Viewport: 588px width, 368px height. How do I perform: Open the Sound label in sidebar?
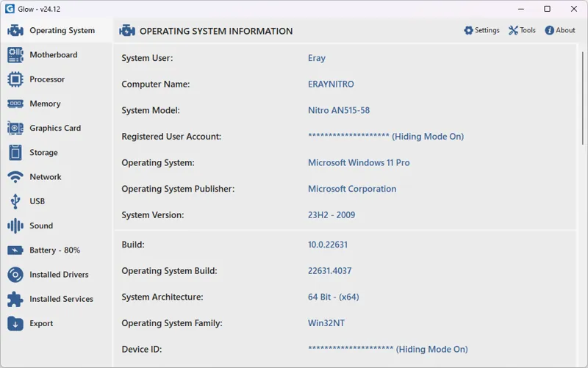click(41, 226)
